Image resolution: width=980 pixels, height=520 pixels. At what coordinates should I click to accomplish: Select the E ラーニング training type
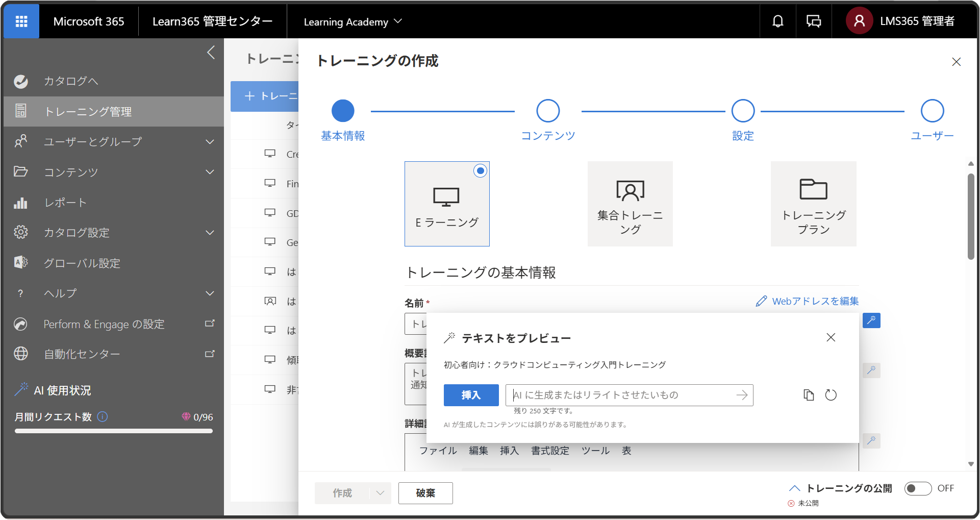click(x=447, y=204)
